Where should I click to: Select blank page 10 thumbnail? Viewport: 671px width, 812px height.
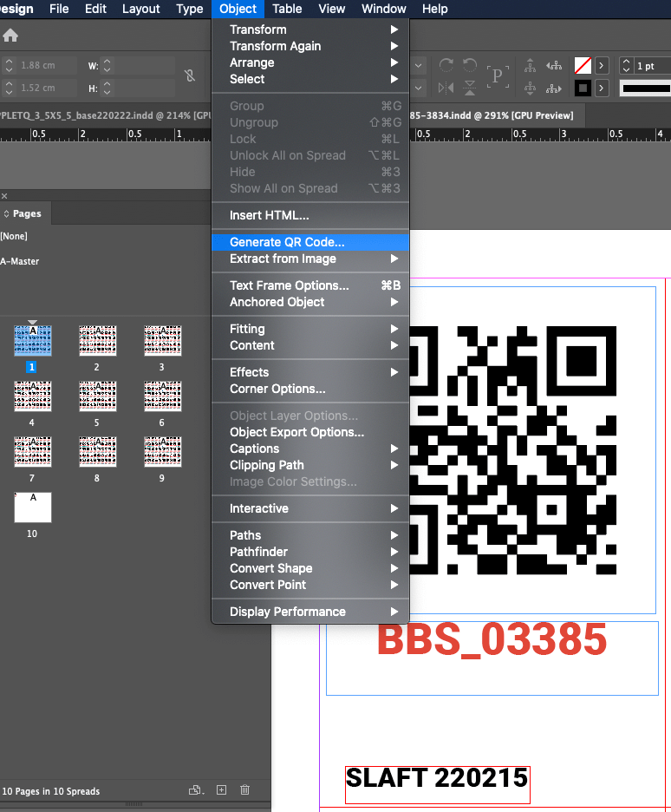tap(33, 507)
